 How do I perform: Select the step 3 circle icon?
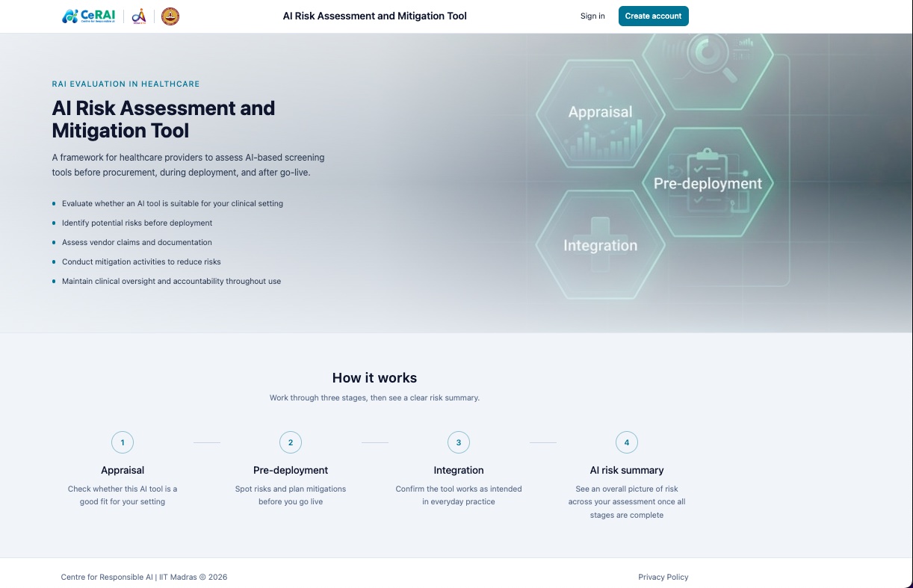pyautogui.click(x=459, y=442)
